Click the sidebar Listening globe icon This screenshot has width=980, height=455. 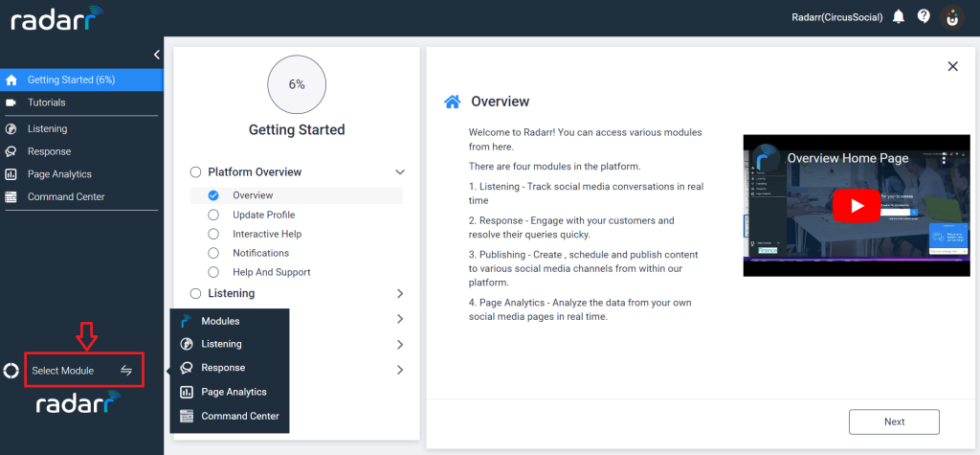pyautogui.click(x=11, y=129)
